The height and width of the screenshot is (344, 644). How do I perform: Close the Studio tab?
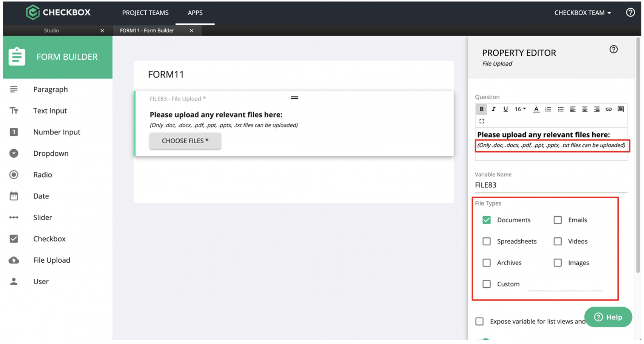click(x=102, y=31)
